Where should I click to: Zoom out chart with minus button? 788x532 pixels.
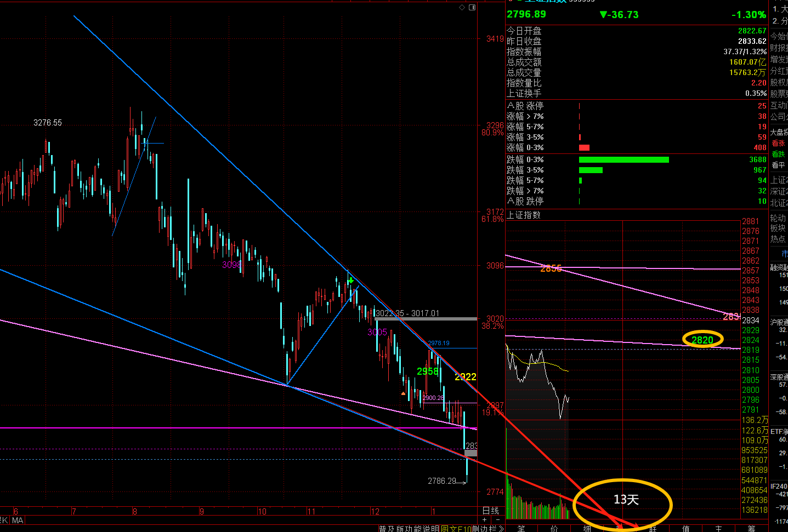[498, 520]
